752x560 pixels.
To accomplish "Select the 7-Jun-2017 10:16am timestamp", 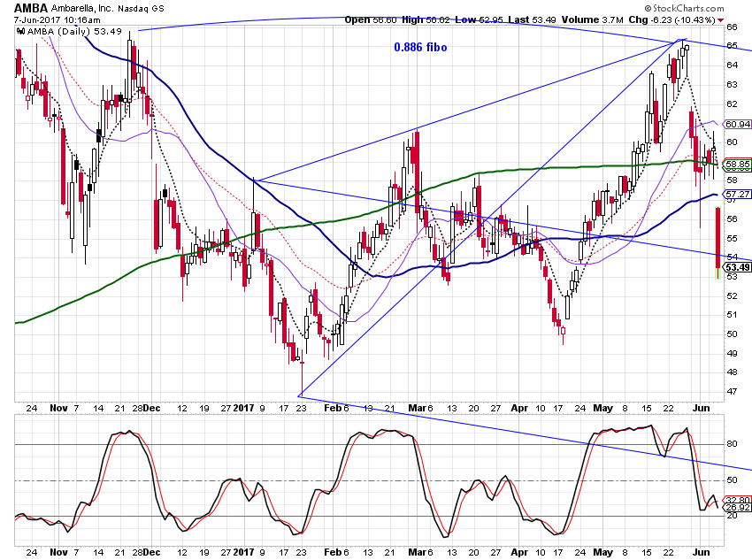I will [x=58, y=20].
